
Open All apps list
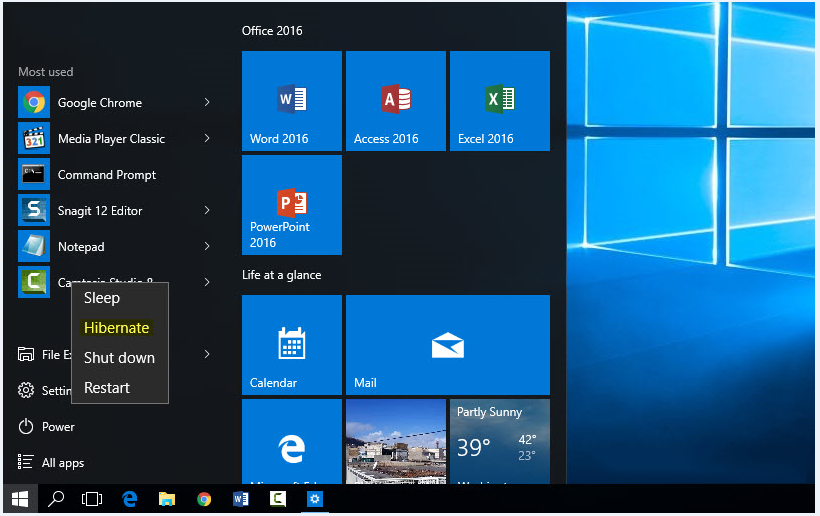tap(51, 463)
